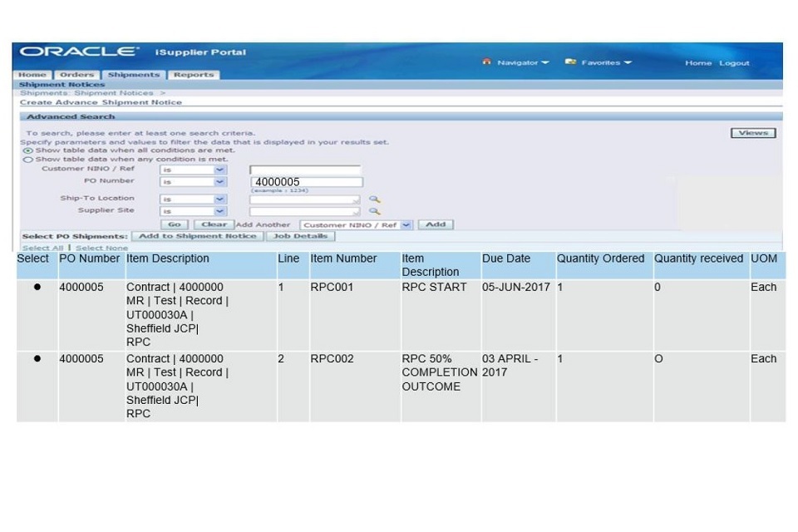Choose 'Show table data when any condition is met'
This screenshot has height=532, width=798.
28,159
